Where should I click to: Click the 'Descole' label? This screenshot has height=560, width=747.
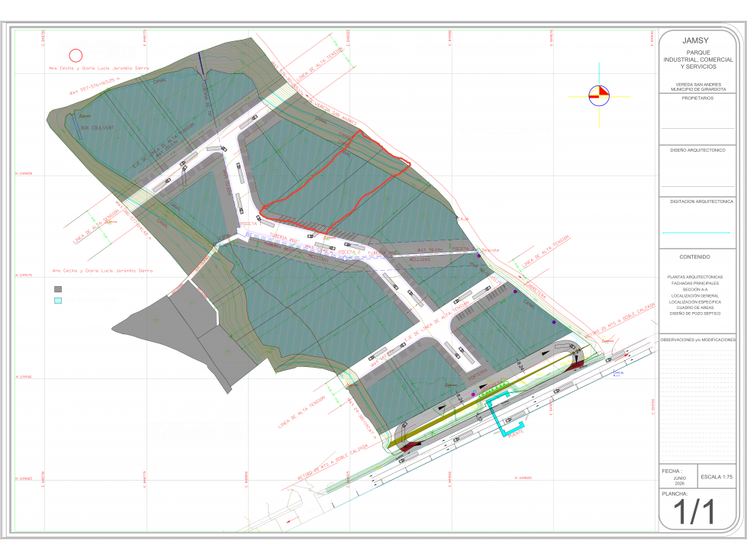click(x=490, y=250)
